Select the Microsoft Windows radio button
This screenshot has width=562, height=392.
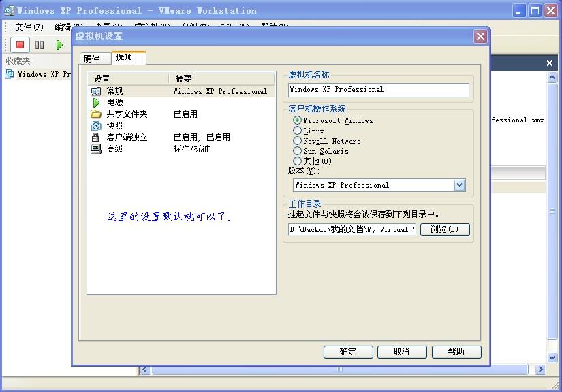(x=298, y=120)
